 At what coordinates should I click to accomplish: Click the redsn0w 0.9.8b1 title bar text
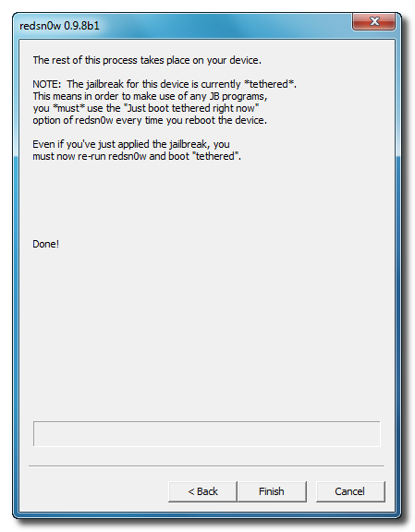pos(59,26)
